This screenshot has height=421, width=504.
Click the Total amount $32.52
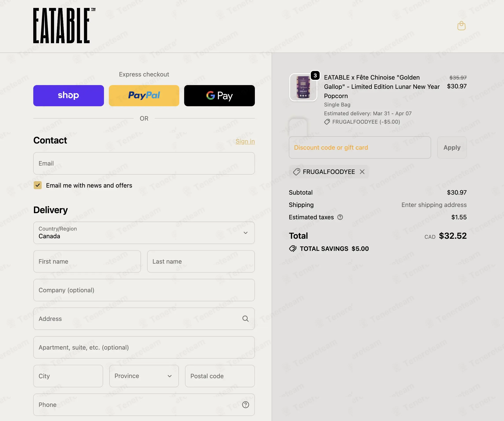tap(453, 236)
